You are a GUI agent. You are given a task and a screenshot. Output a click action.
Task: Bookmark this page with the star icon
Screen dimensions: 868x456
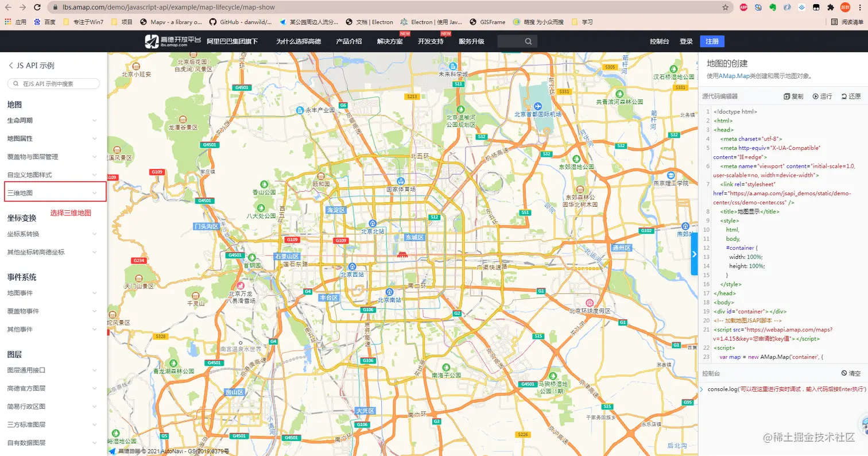[x=726, y=7]
